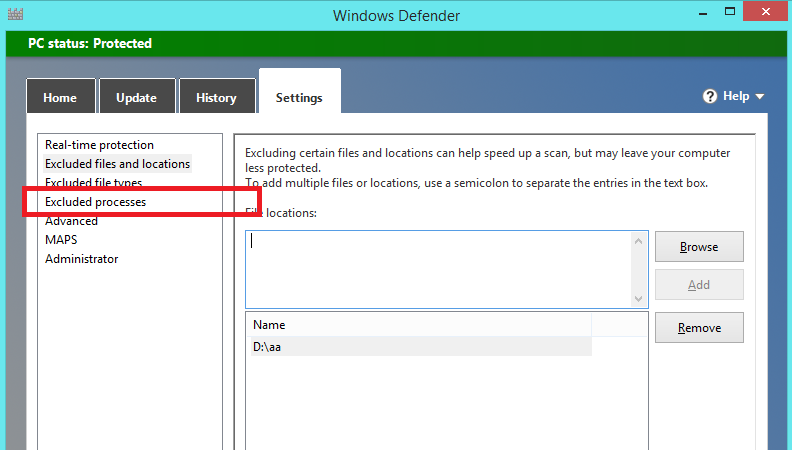792x450 pixels.
Task: Select Real-time protection setting
Action: [x=99, y=145]
